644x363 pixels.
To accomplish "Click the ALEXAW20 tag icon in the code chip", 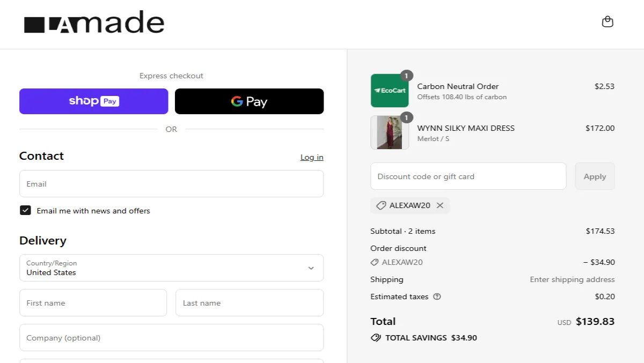I will point(380,205).
